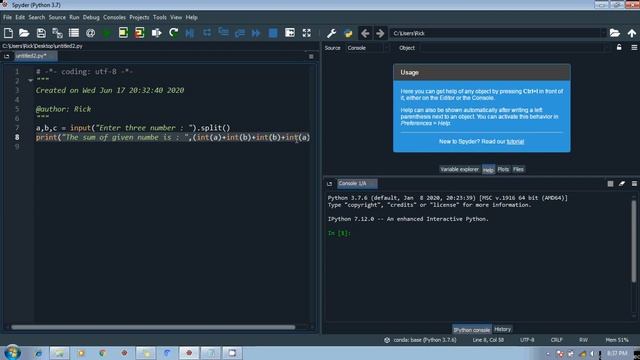Collapse the docstring fold arrow at line 2
Viewport: 640px width, 360px height.
(30, 80)
